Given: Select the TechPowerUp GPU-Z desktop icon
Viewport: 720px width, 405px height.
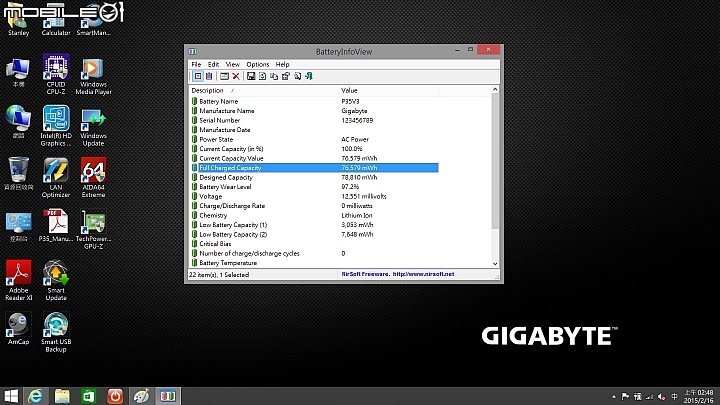Looking at the screenshot, I should [93, 229].
